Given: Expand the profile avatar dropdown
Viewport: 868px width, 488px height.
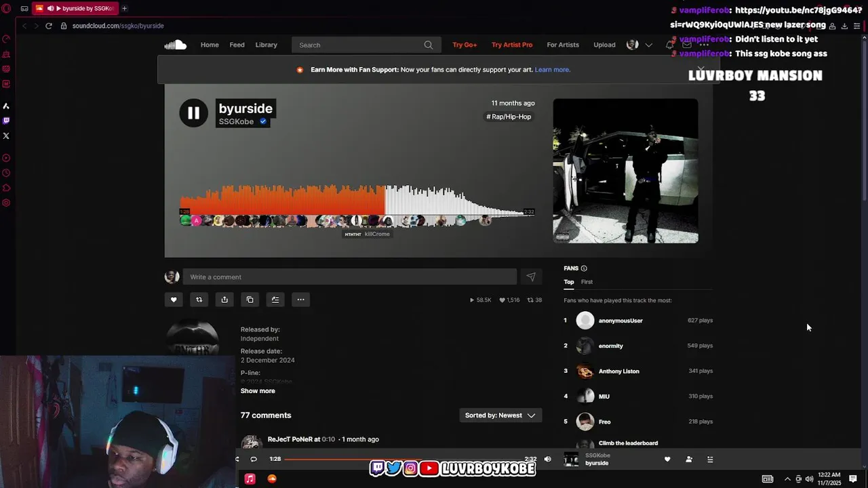Looking at the screenshot, I should [x=649, y=45].
